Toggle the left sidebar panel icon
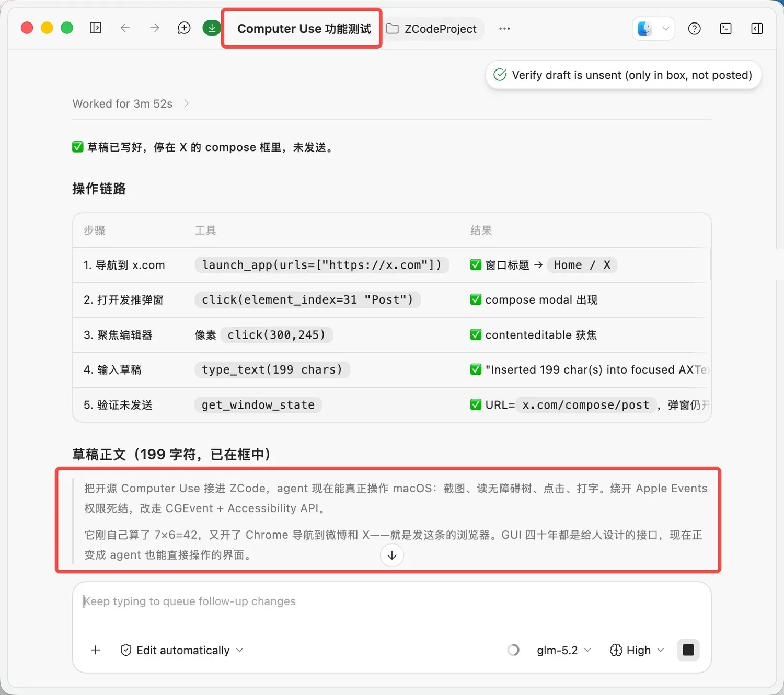 (x=95, y=28)
